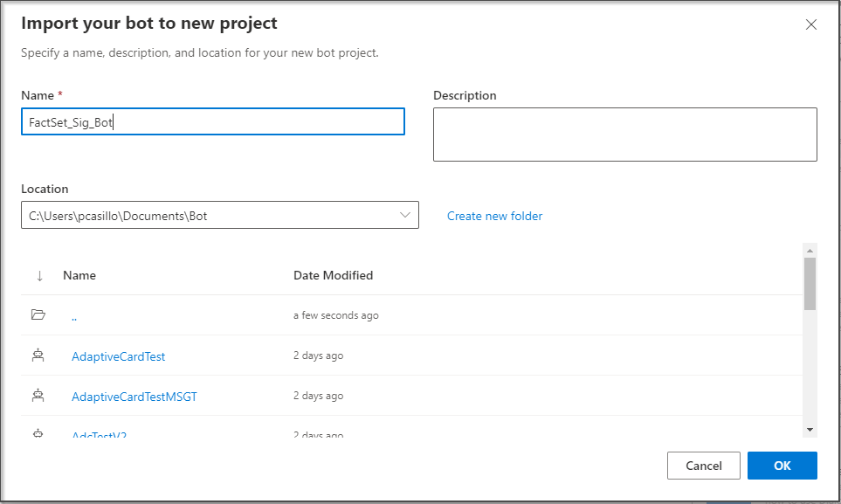Click inside the Description text area
Image resolution: width=841 pixels, height=504 pixels.
[x=624, y=134]
